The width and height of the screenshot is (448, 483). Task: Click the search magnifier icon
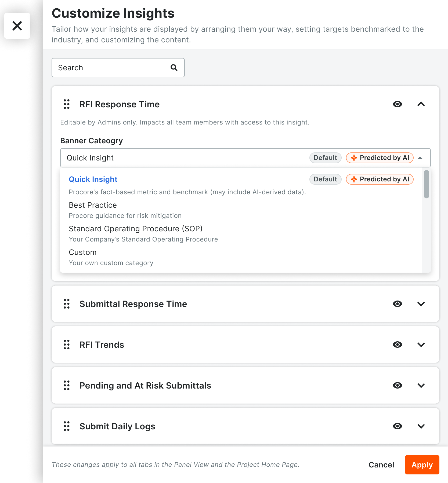(x=174, y=68)
